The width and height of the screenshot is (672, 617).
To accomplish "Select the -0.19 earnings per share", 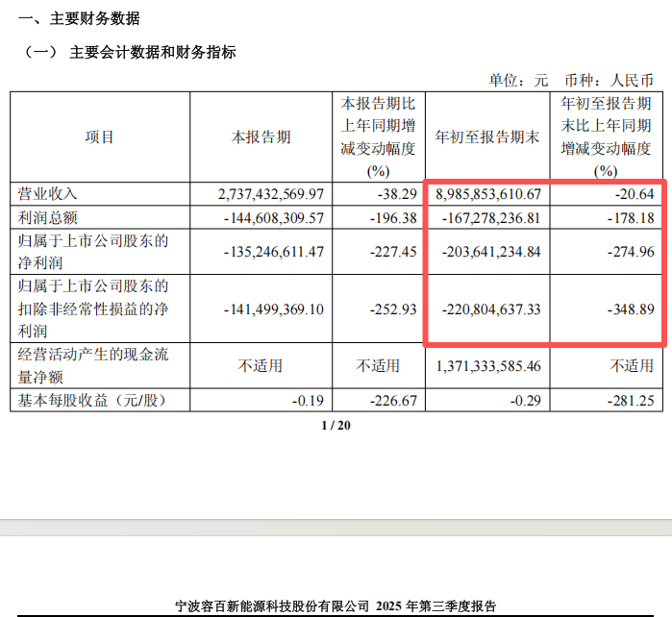I will click(x=308, y=401).
